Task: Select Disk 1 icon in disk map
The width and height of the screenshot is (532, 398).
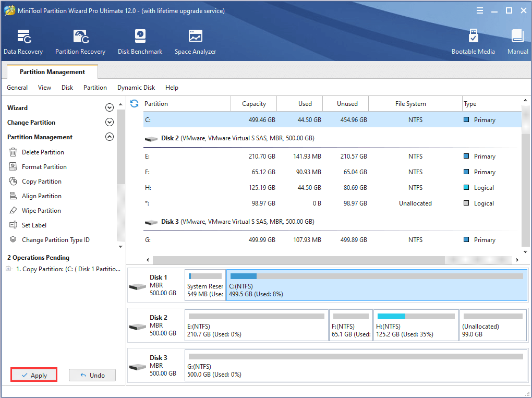Action: pyautogui.click(x=138, y=287)
